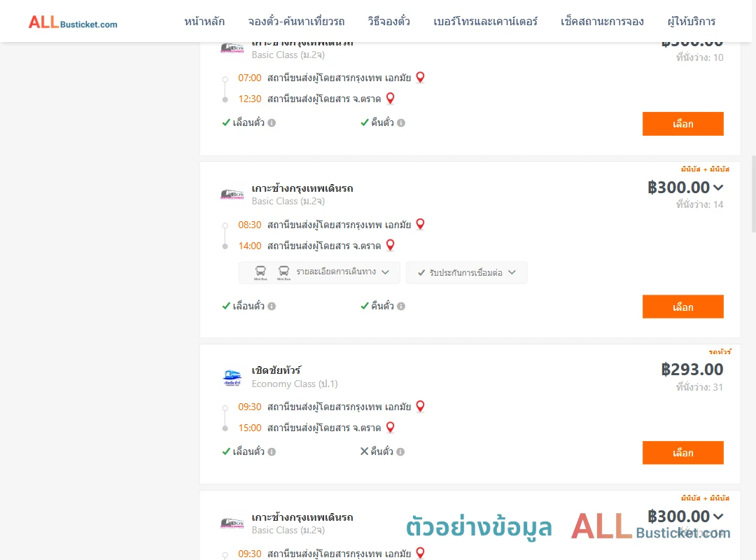Click เลื่อนตั๋ว label in 07:00 trip
The image size is (756, 560).
click(x=248, y=122)
